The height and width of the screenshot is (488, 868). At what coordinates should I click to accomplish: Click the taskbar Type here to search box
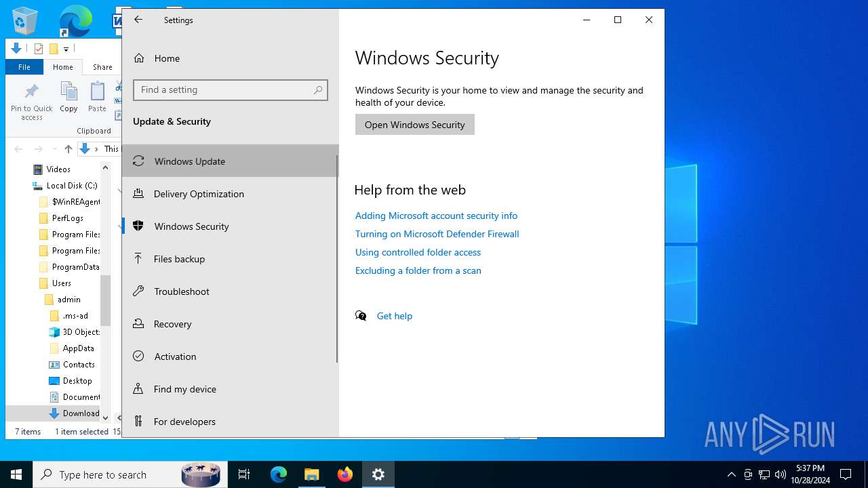point(130,474)
